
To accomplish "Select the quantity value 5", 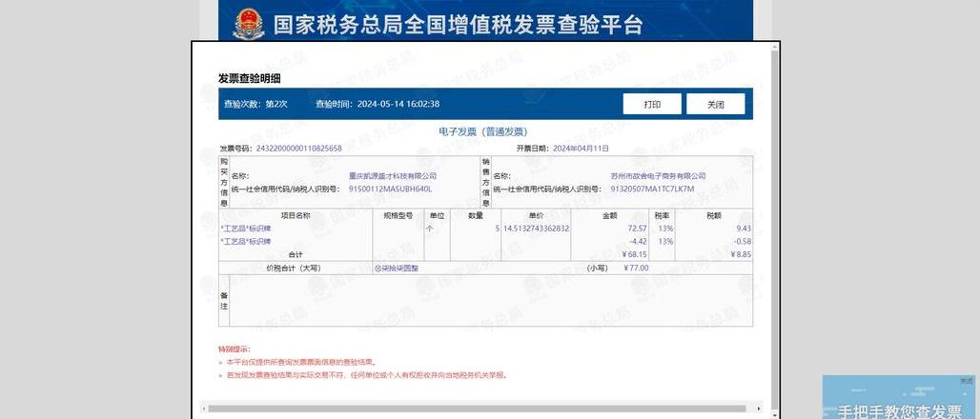I will click(x=498, y=229).
